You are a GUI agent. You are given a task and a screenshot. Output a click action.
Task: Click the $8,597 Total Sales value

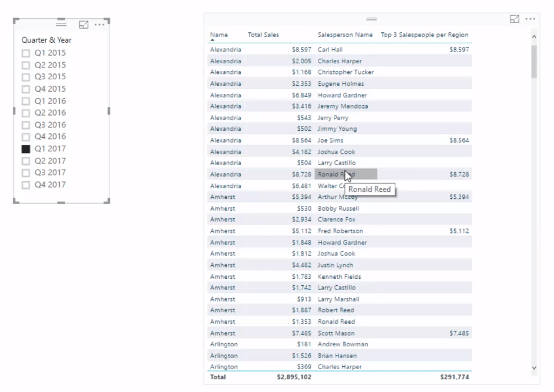point(301,49)
